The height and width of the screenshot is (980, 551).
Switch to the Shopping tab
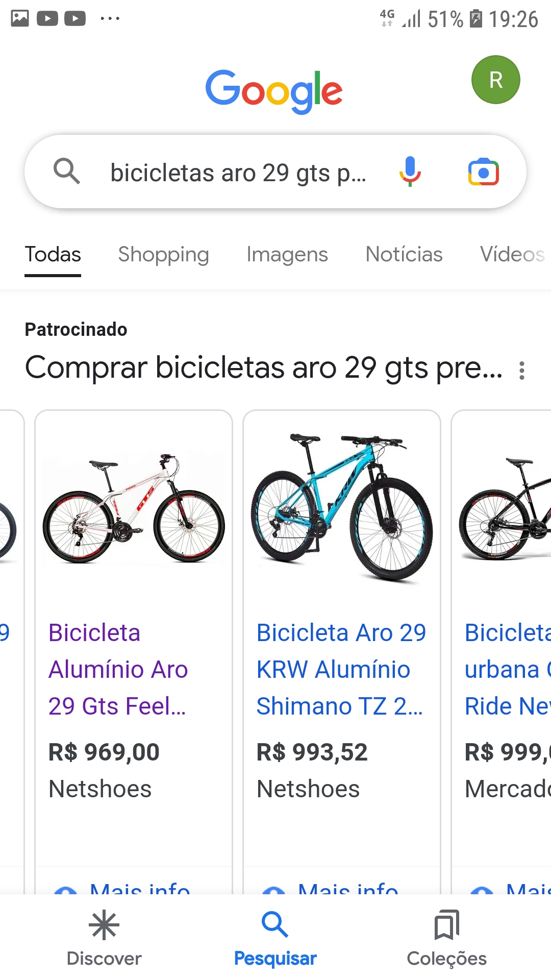point(163,254)
